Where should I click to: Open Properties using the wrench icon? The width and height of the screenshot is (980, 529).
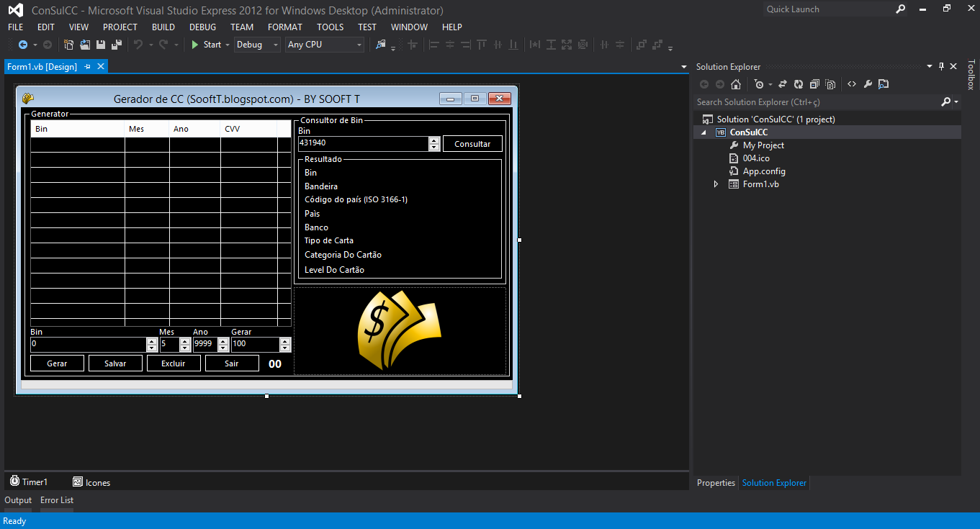[x=868, y=84]
